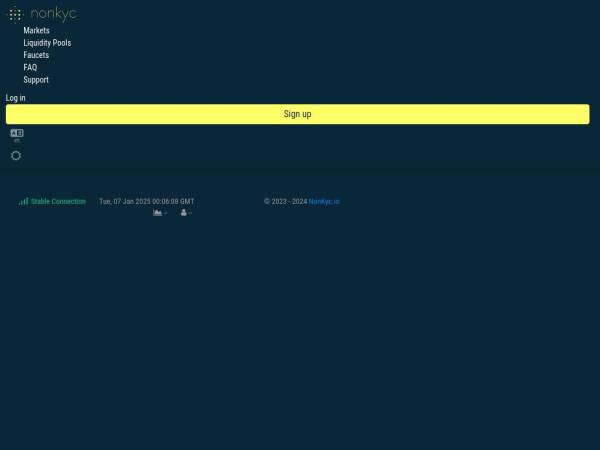Open the Faucets menu item

pyautogui.click(x=36, y=55)
